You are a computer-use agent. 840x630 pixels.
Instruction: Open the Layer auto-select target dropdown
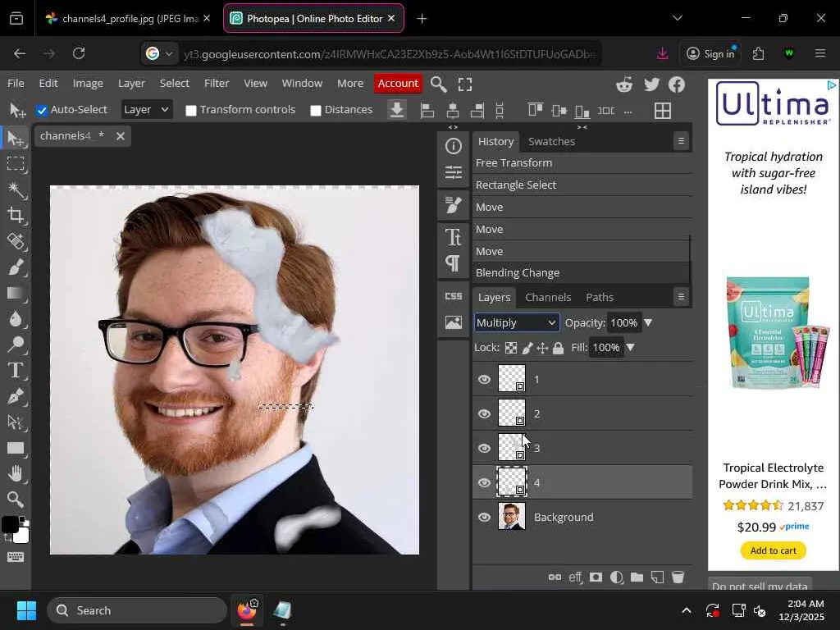coord(146,110)
